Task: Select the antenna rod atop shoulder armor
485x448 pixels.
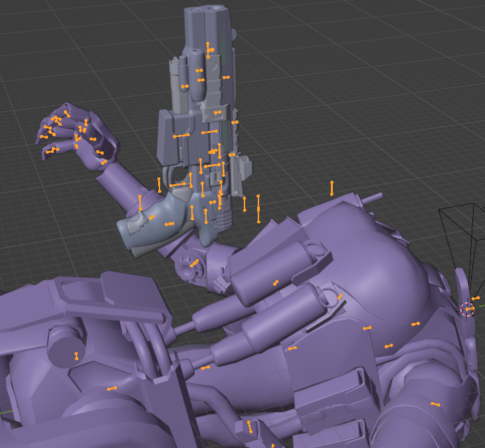Action: tap(372, 199)
